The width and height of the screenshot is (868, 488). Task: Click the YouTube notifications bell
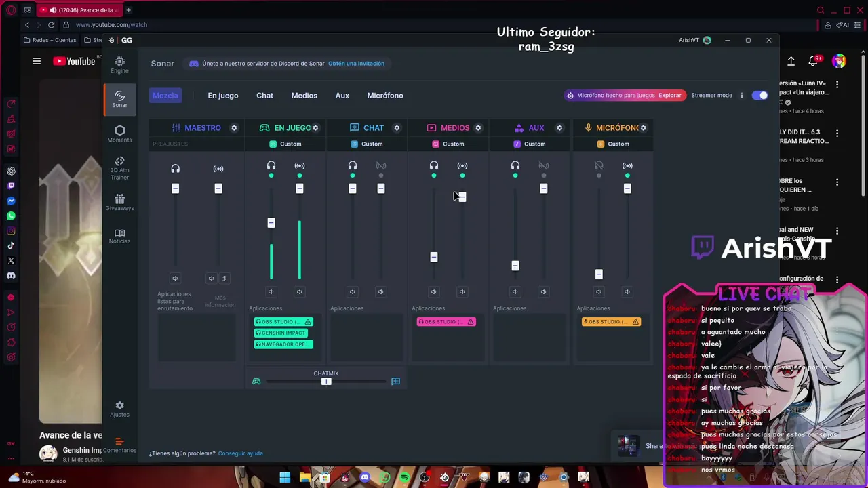(x=814, y=61)
